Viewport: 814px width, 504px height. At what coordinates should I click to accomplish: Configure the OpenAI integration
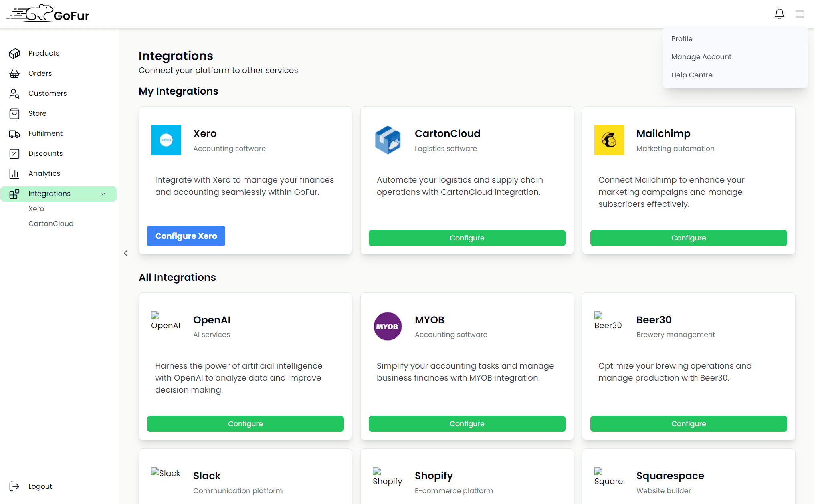245,424
